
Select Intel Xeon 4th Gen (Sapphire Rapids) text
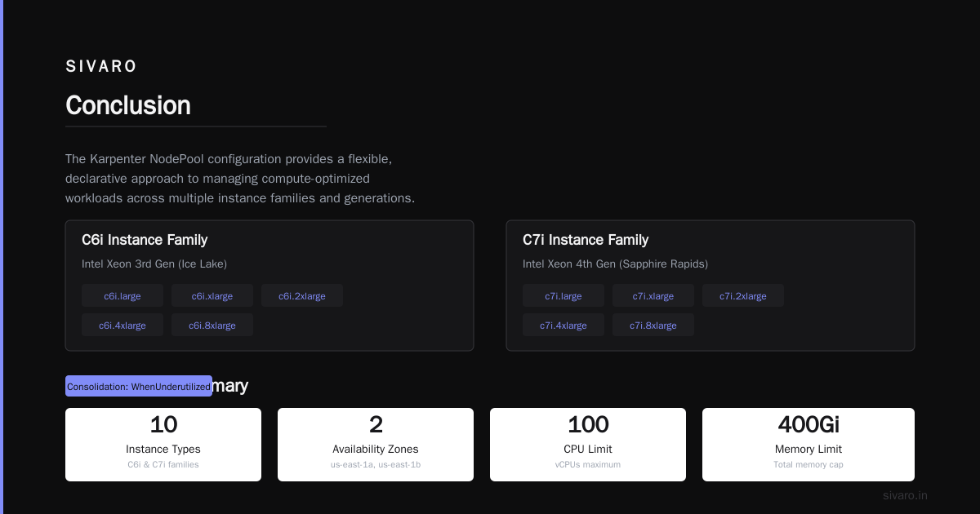click(615, 264)
